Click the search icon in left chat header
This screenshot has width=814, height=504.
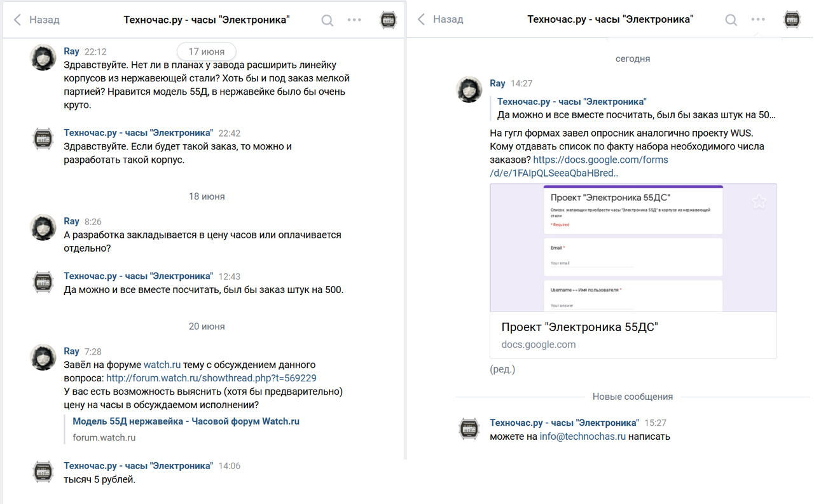[x=328, y=20]
